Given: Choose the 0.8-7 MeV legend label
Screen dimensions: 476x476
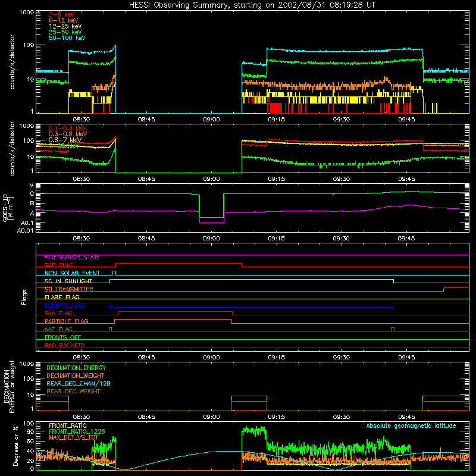Looking at the screenshot, I should point(65,140).
